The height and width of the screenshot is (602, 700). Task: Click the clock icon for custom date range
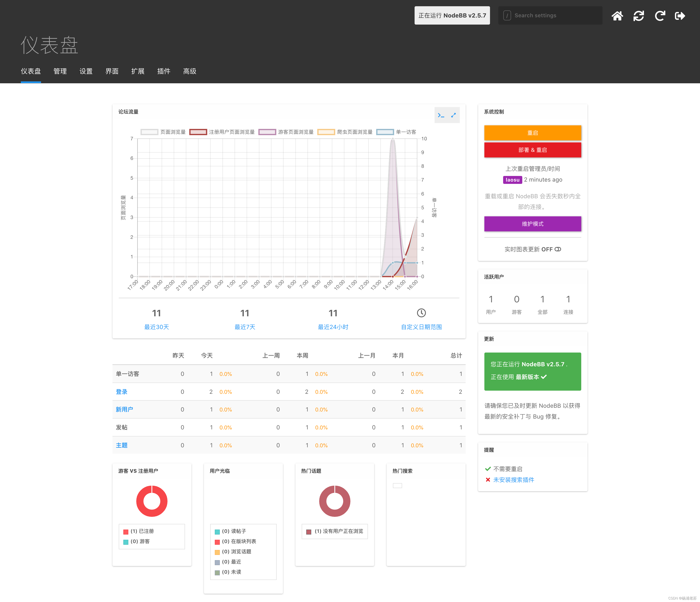click(421, 313)
